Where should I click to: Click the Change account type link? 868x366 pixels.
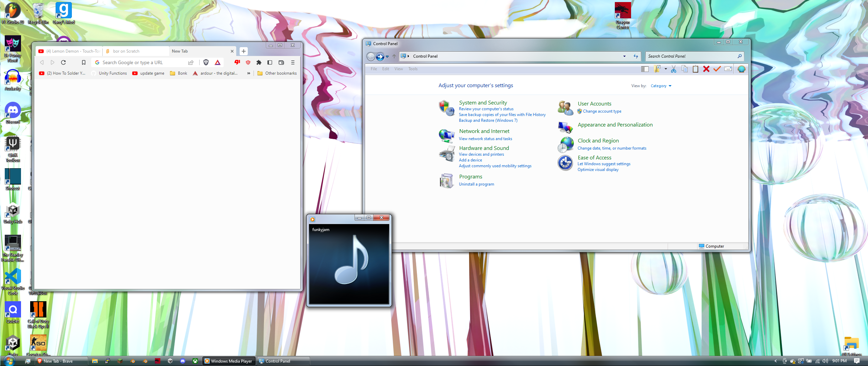(x=603, y=111)
